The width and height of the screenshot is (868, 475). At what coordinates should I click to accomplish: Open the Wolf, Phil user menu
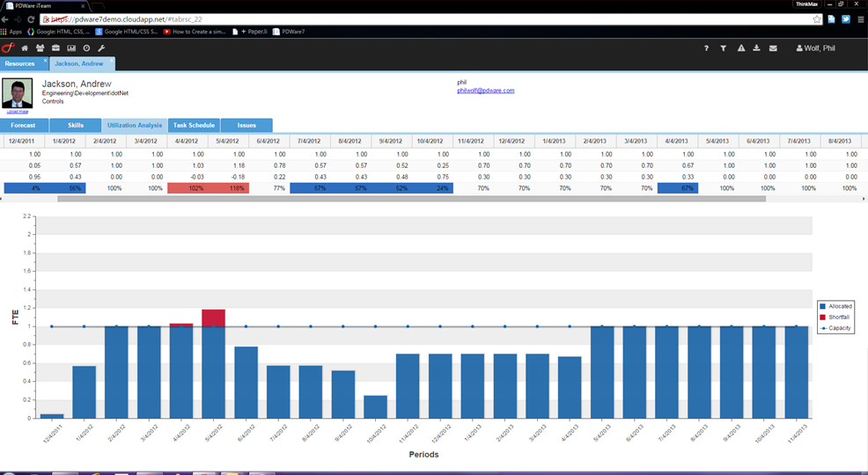point(815,48)
